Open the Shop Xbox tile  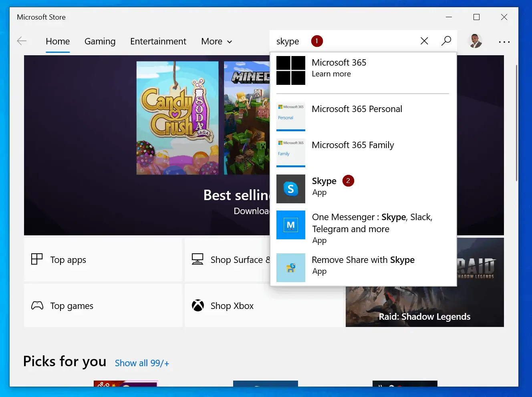click(264, 306)
